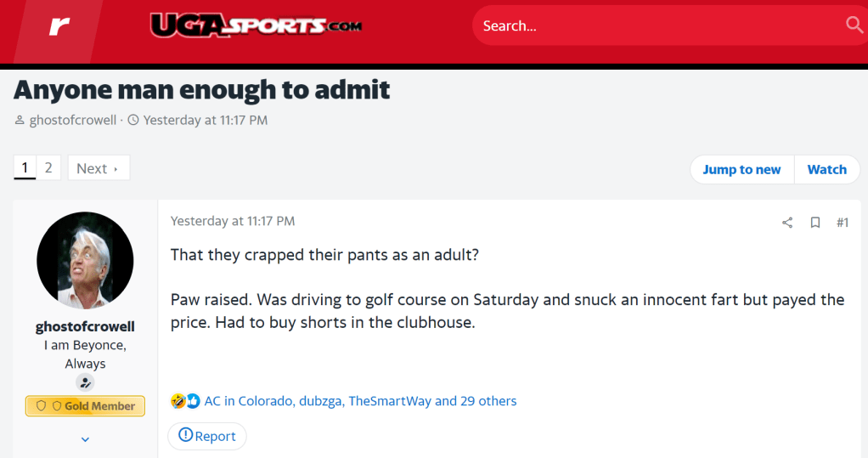The image size is (868, 458).
Task: Click the search magnifier icon
Action: coord(854,25)
